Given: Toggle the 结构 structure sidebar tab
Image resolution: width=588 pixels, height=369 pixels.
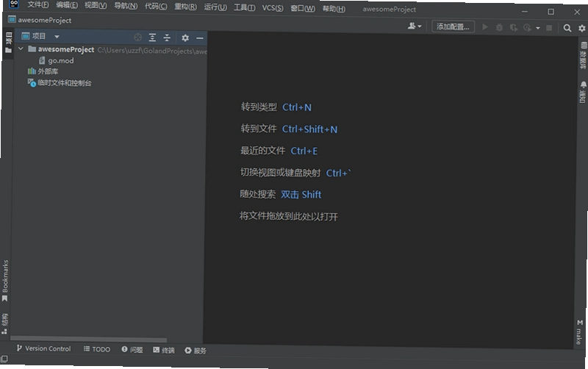Looking at the screenshot, I should click(4, 323).
